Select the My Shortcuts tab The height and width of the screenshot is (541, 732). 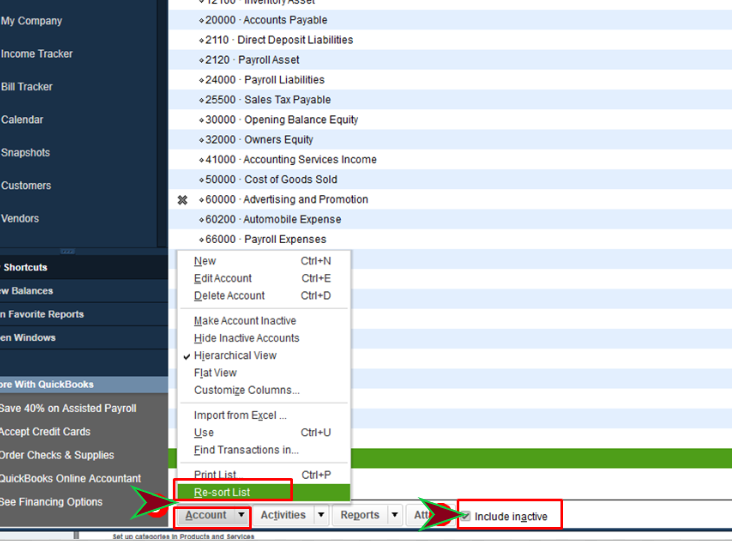pos(84,267)
